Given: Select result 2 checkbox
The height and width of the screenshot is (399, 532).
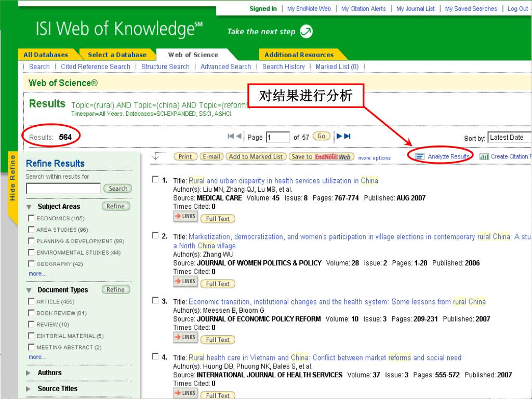Looking at the screenshot, I should coord(155,235).
